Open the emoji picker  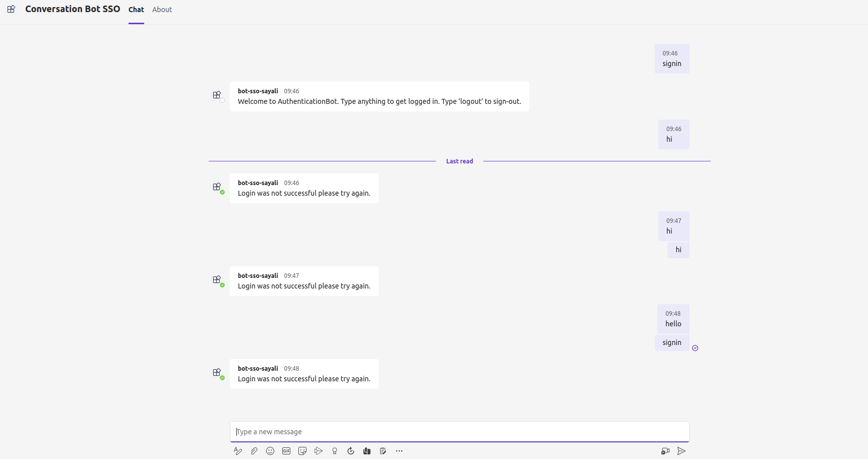[x=270, y=450]
